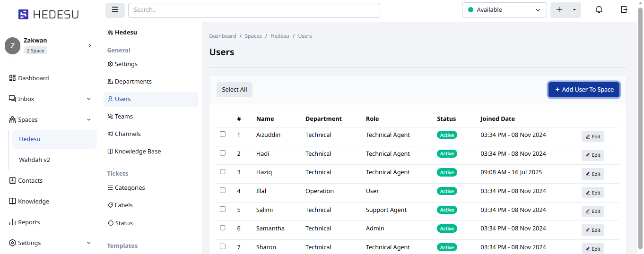The width and height of the screenshot is (644, 254).
Task: Toggle sidebar with the hamburger menu icon
Action: 115,10
